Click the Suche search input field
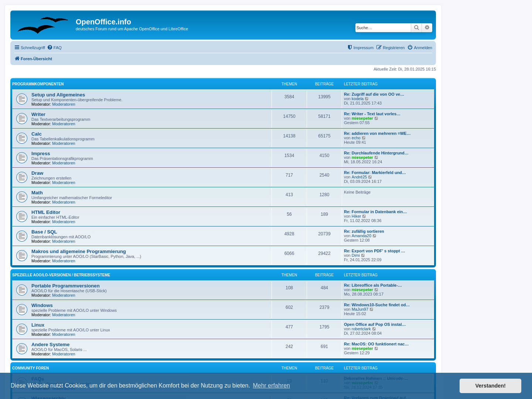This screenshot has height=399, width=532. pos(383,28)
